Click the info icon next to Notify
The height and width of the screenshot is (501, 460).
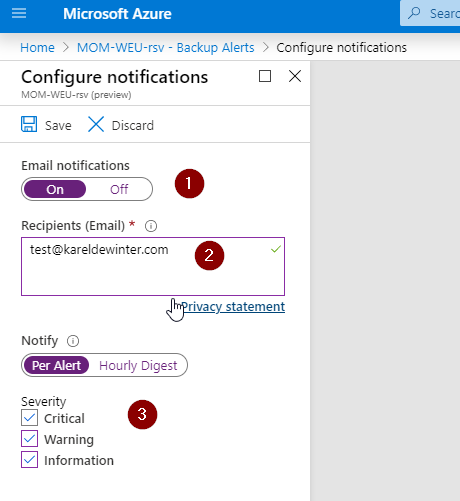pyautogui.click(x=73, y=341)
